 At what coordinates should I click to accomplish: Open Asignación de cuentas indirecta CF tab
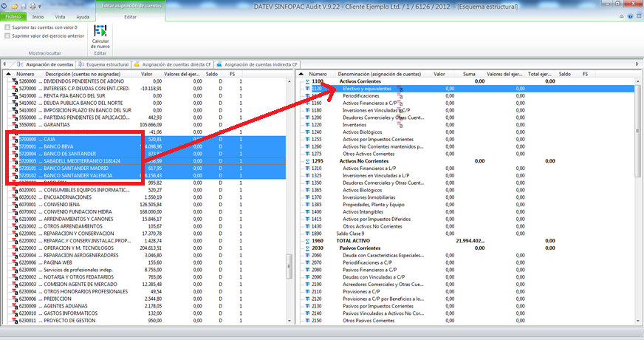[257, 64]
